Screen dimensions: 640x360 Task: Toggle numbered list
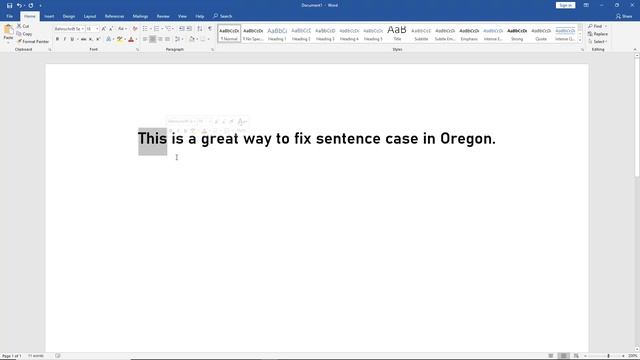pos(156,29)
